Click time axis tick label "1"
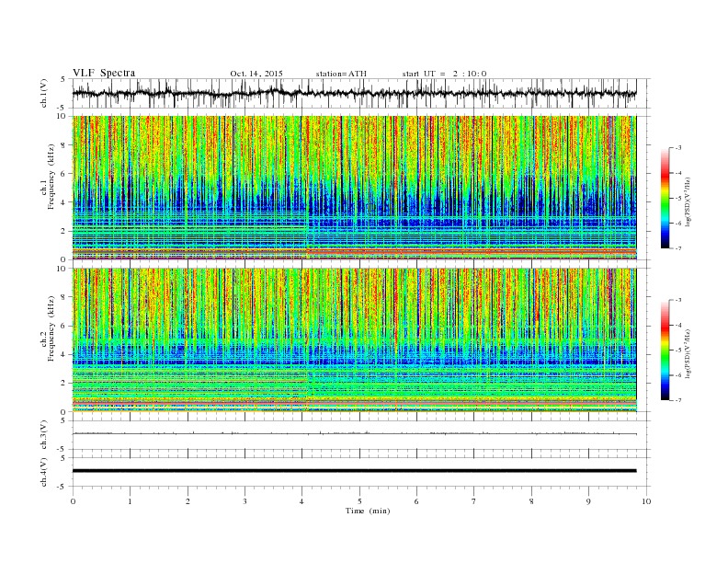Viewport: 728px width, 563px height. click(130, 501)
